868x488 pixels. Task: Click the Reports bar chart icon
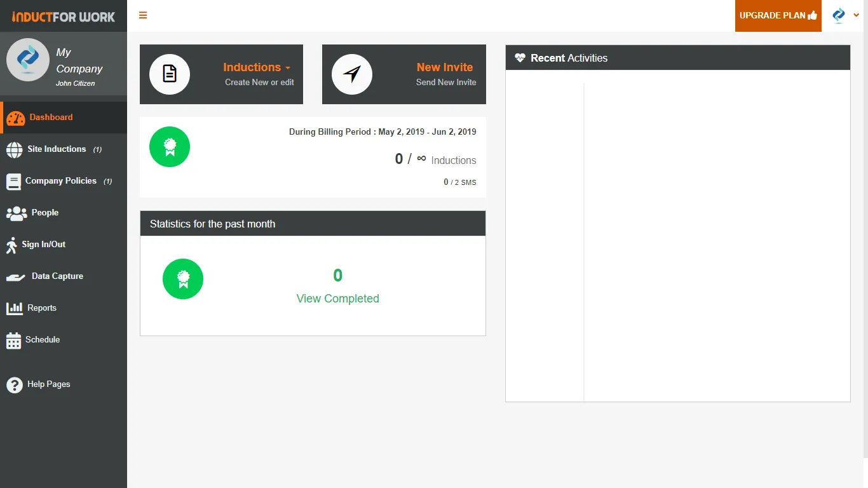(x=15, y=308)
